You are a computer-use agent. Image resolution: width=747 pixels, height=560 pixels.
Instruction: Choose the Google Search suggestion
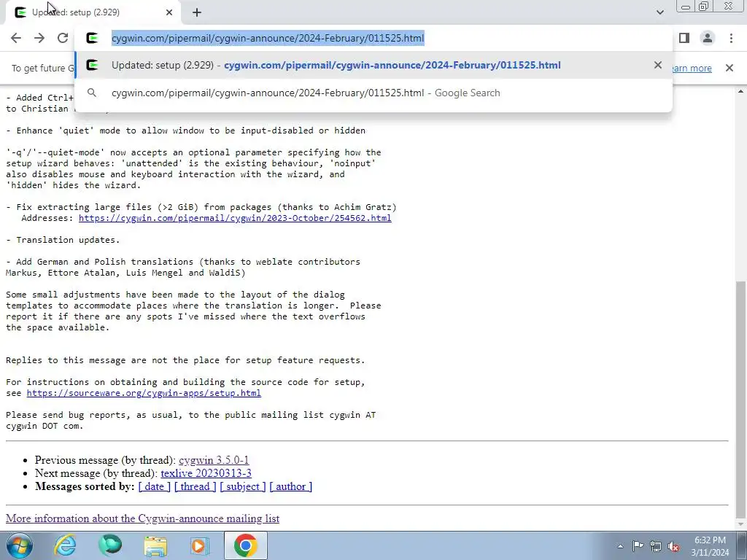pos(373,93)
